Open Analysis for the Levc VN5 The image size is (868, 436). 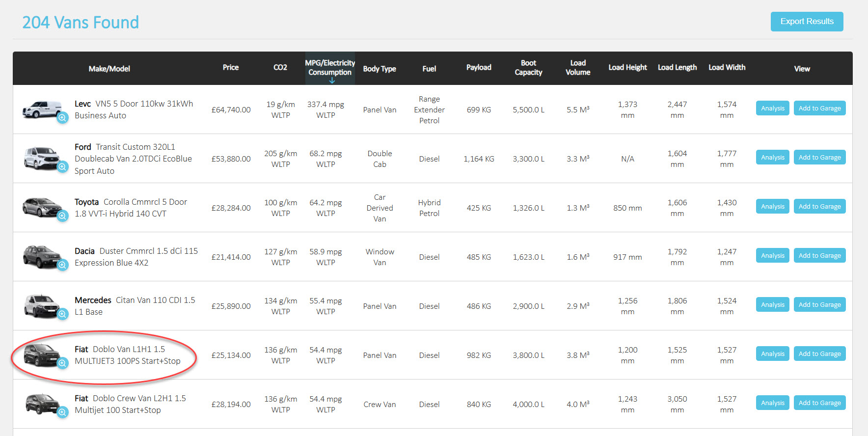(x=773, y=108)
